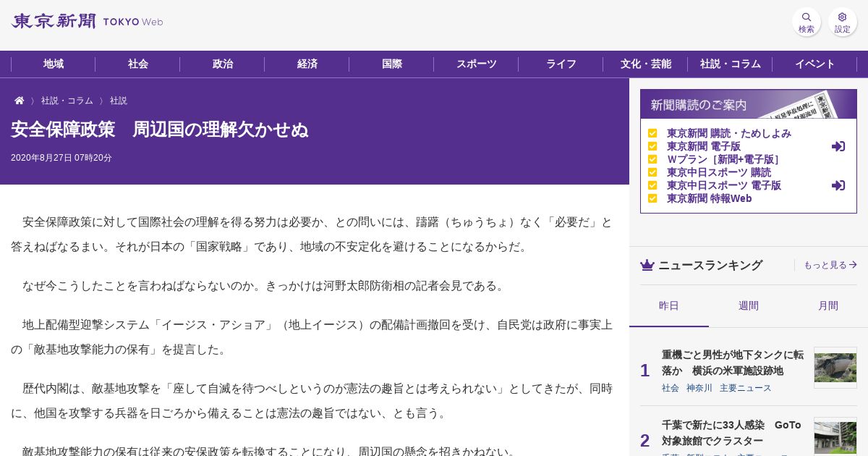Open the 社会 navigation menu
The height and width of the screenshot is (456, 868).
click(x=138, y=64)
